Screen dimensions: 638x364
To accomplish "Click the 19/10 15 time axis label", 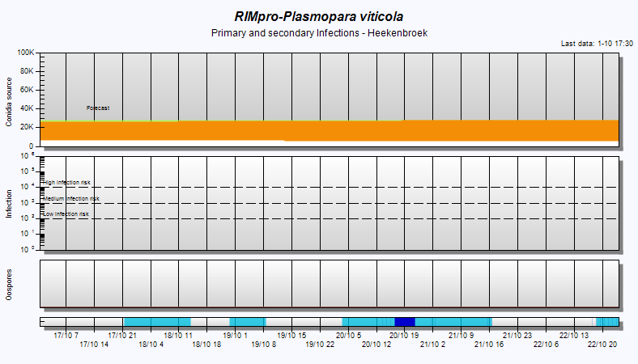I will [291, 336].
